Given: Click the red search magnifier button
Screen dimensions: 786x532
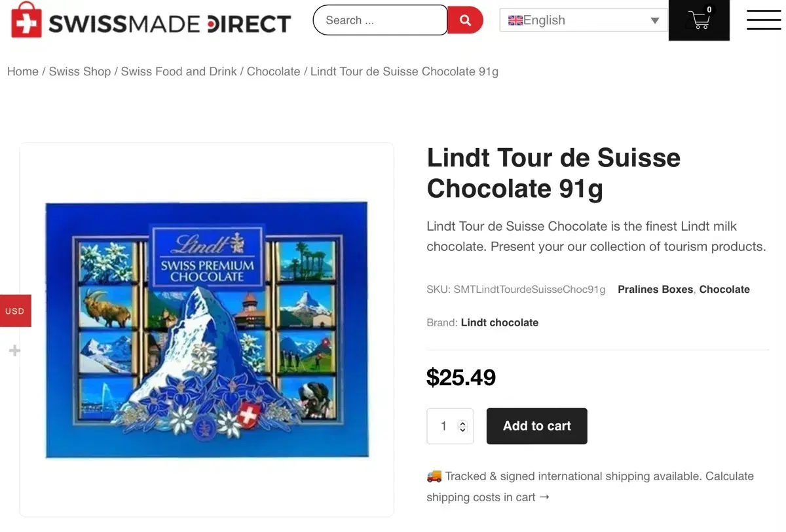Looking at the screenshot, I should [x=465, y=20].
